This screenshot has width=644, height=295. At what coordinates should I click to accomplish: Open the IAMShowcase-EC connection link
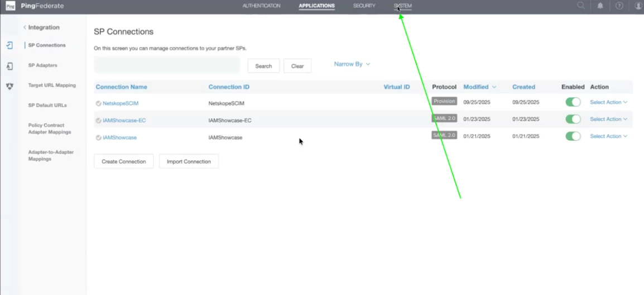[124, 121]
